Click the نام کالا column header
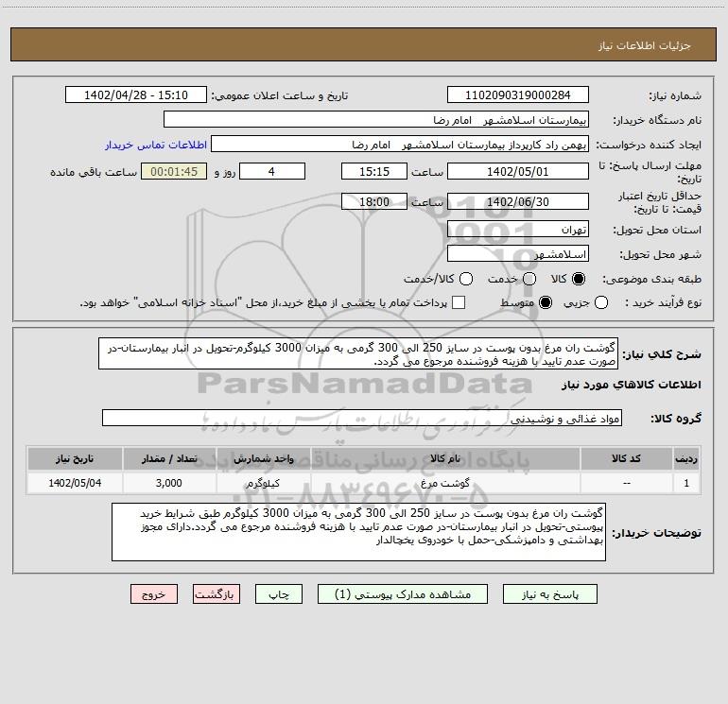This screenshot has width=728, height=704. (x=445, y=458)
